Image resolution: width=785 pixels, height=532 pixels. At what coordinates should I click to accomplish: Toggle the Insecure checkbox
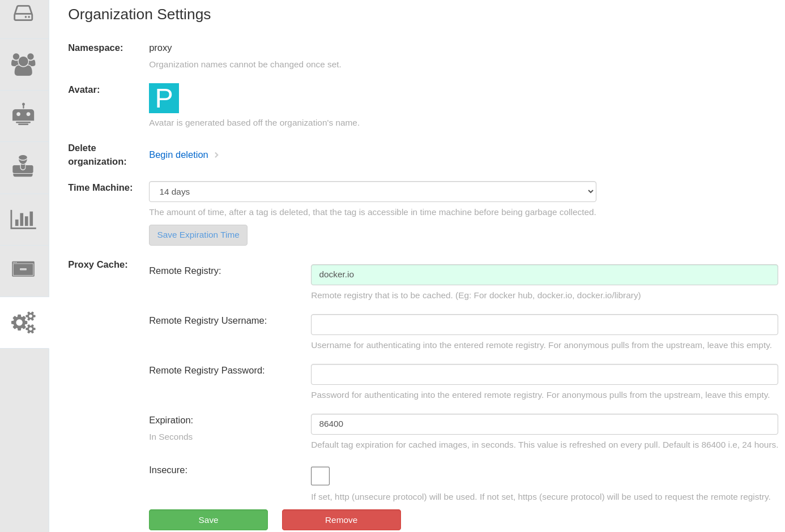(x=320, y=476)
